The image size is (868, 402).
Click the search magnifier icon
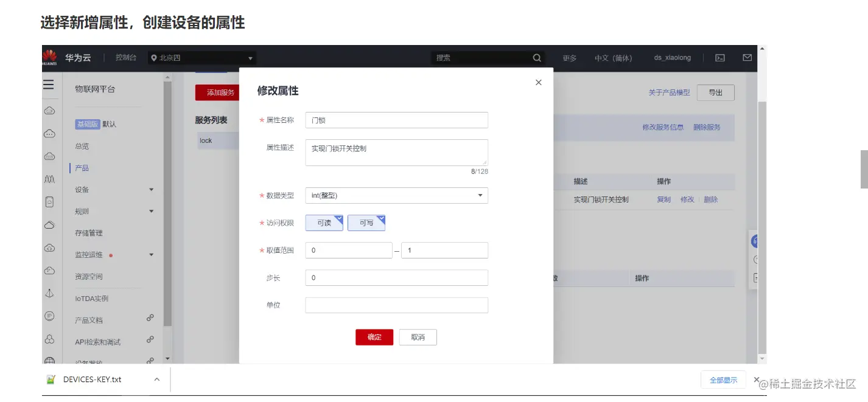tap(537, 58)
